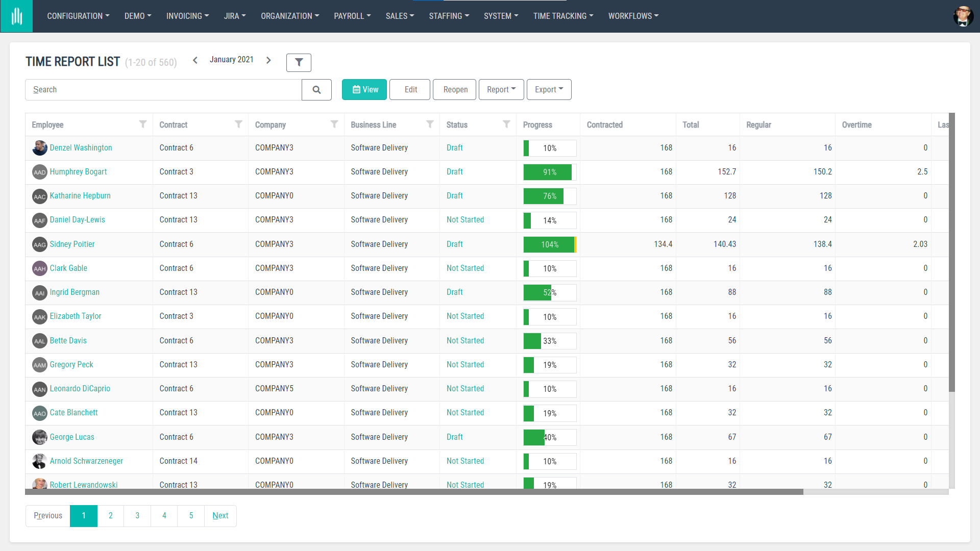Go to page 3 in the pagination
980x551 pixels.
pyautogui.click(x=137, y=516)
